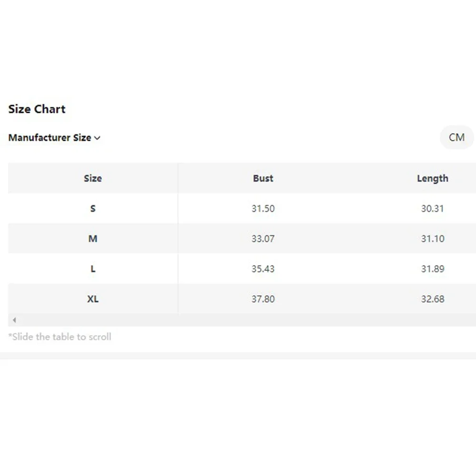
Task: Click length value 32.68 for size XL
Action: click(x=432, y=299)
